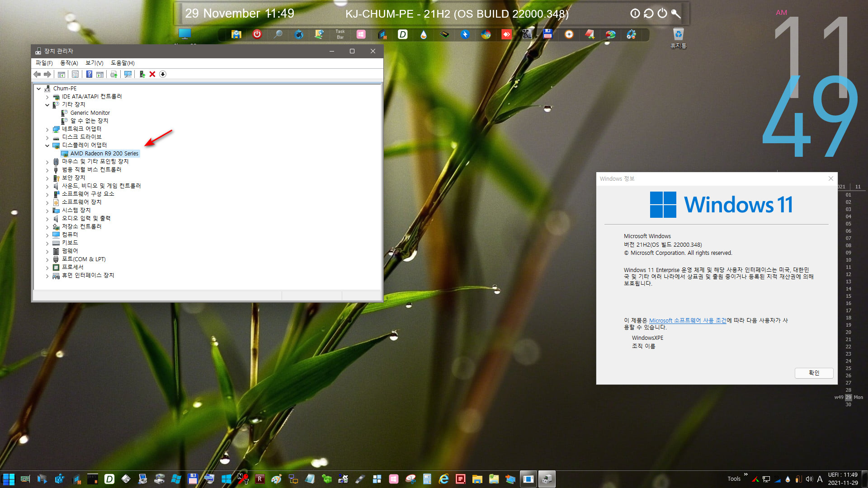Select 알 수 없는 장치 item
This screenshot has width=868, height=488.
(89, 121)
